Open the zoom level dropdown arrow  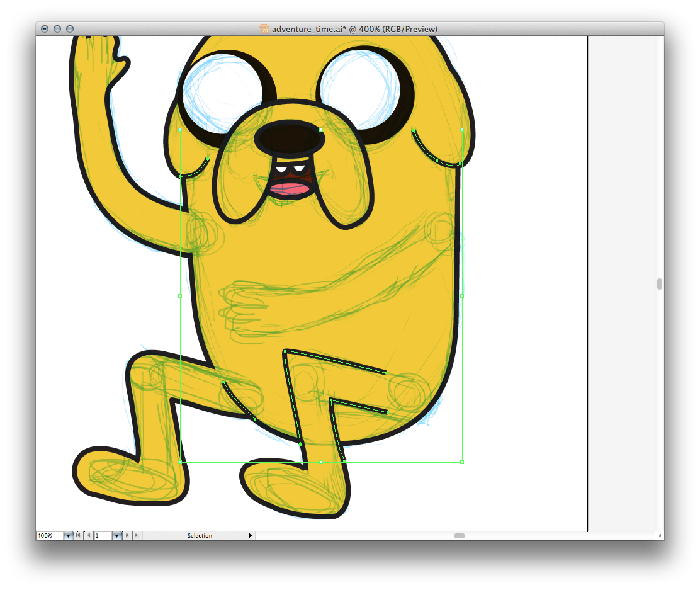pyautogui.click(x=68, y=536)
